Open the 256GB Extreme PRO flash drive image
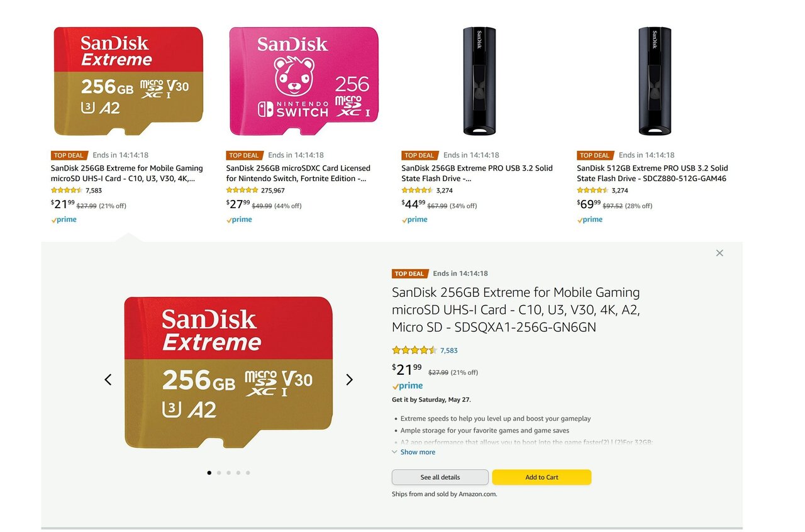This screenshot has height=532, width=805. [x=479, y=81]
